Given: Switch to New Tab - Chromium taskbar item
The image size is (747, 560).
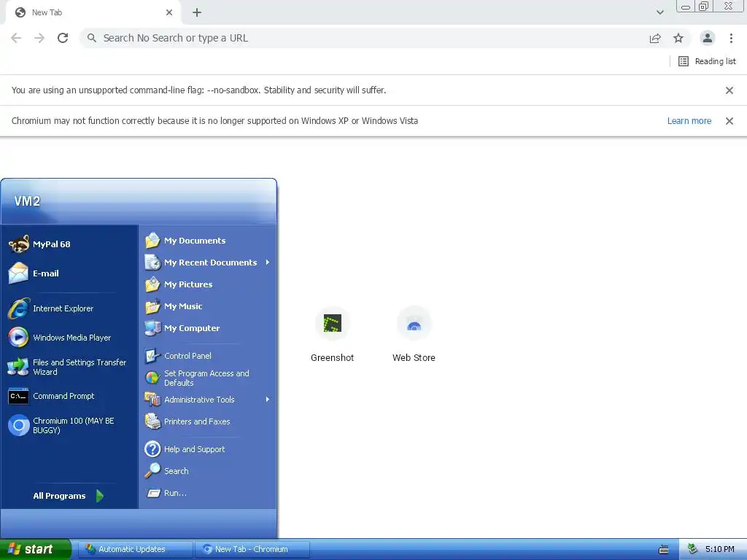Looking at the screenshot, I should pyautogui.click(x=252, y=549).
